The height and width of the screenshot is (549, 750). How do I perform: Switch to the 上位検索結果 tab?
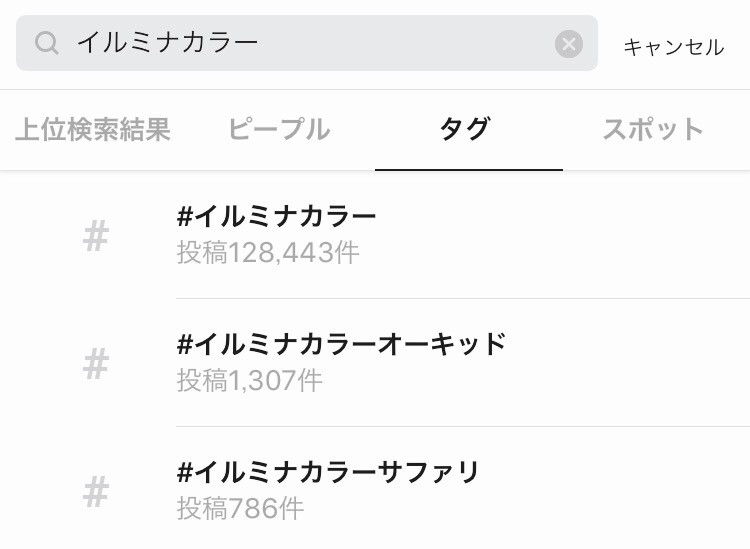point(93,129)
